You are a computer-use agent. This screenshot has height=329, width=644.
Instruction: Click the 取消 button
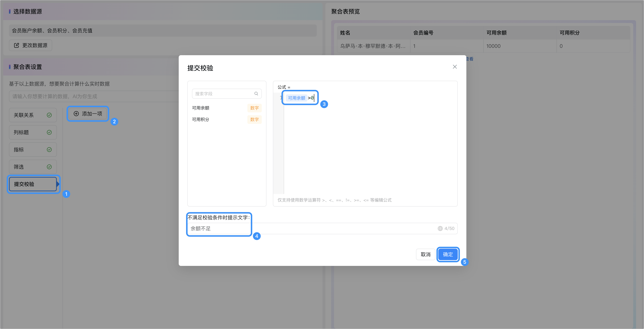(x=426, y=255)
